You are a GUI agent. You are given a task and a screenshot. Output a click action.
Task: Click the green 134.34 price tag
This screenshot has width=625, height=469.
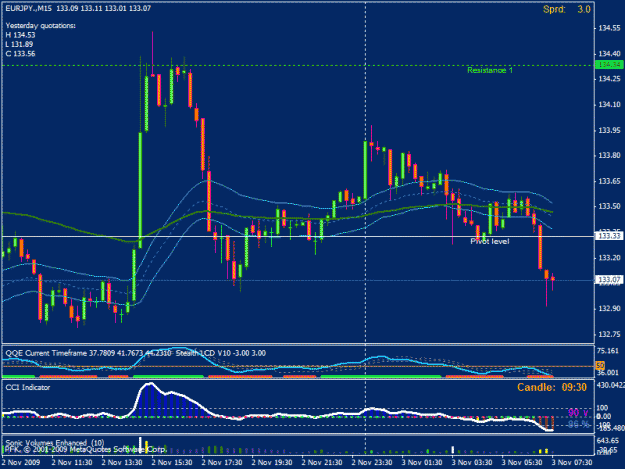point(609,65)
